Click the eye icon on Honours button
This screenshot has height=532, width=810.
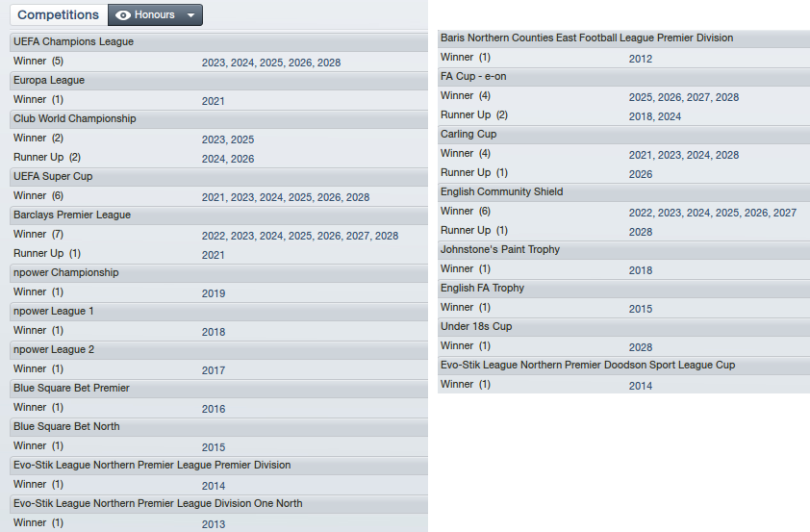click(x=123, y=15)
